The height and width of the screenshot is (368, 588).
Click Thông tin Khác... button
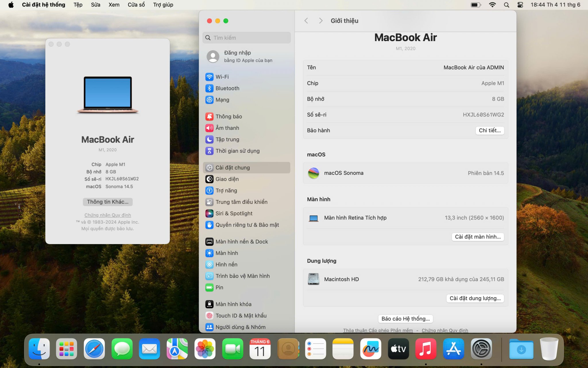pos(108,202)
